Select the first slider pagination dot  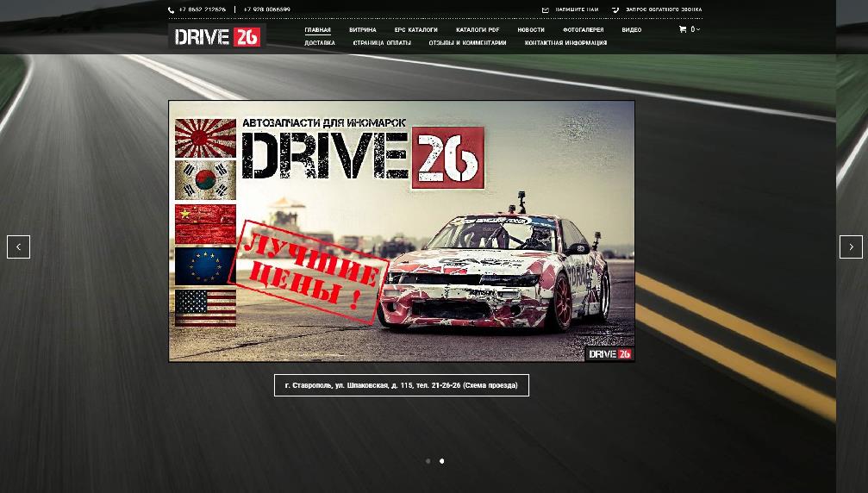tap(428, 461)
